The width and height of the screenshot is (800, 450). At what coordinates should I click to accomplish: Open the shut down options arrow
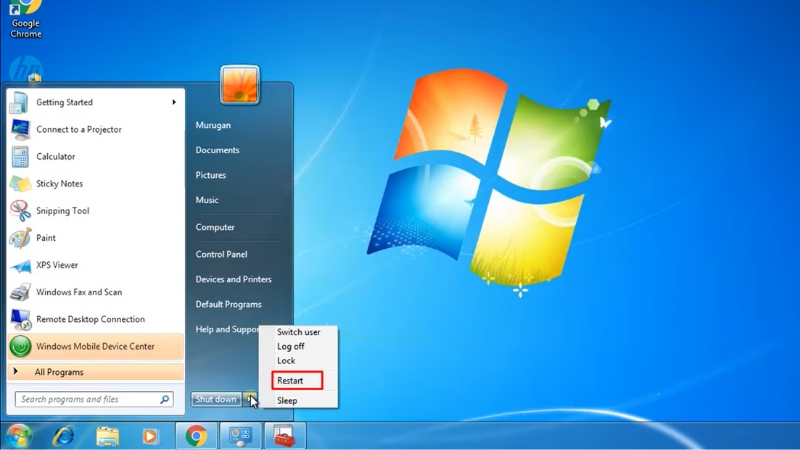pyautogui.click(x=250, y=399)
